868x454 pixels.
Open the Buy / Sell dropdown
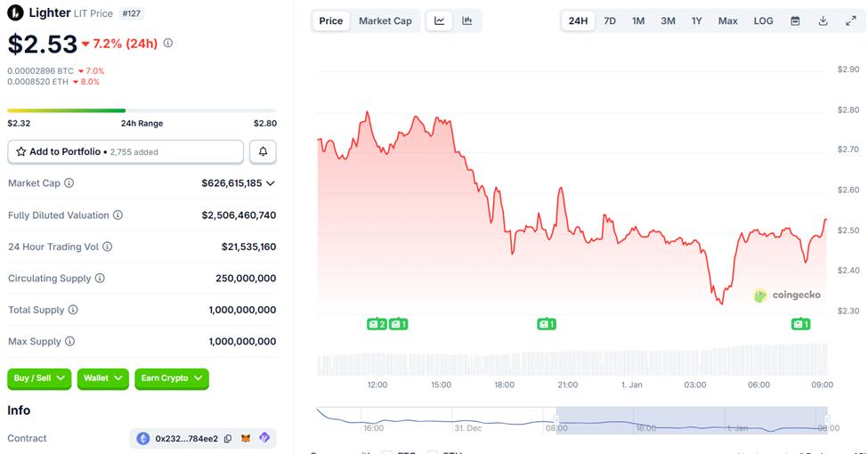coord(40,378)
